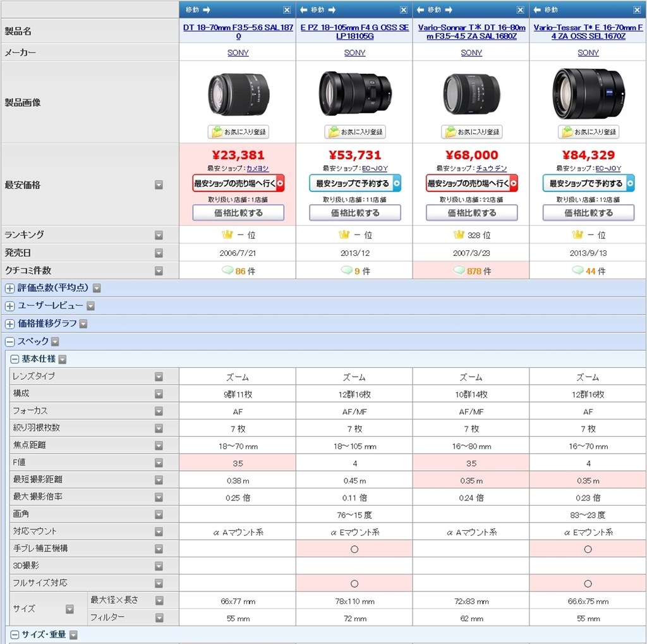Open sort dropdown for フィルター row

[159, 617]
